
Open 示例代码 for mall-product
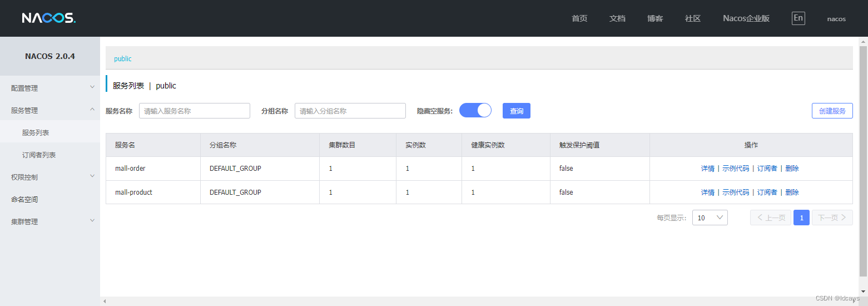coord(736,193)
